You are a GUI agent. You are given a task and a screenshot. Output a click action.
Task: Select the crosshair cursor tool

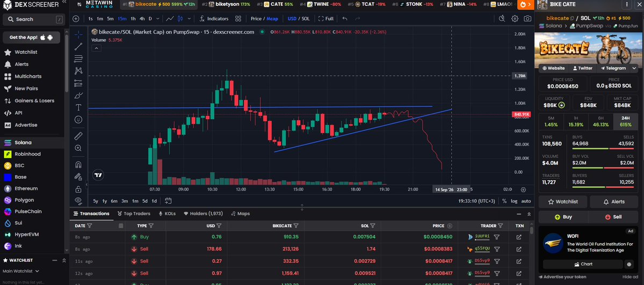78,34
